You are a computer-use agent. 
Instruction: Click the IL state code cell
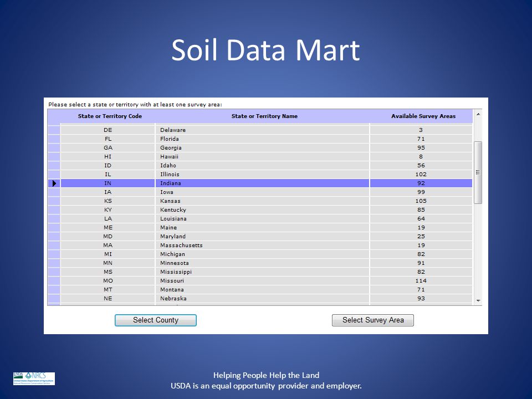pos(108,175)
